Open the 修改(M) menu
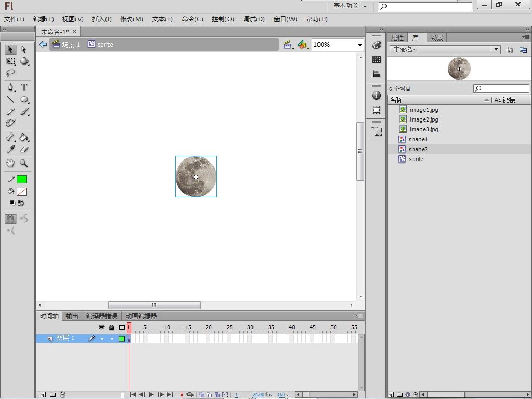This screenshot has width=532, height=399. tap(131, 19)
